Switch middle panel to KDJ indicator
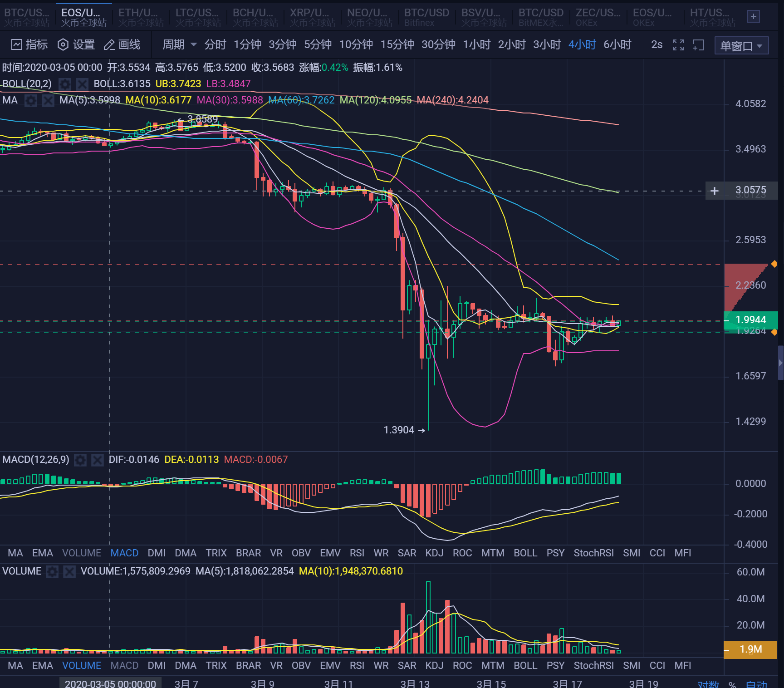Image resolution: width=784 pixels, height=688 pixels. (x=434, y=553)
